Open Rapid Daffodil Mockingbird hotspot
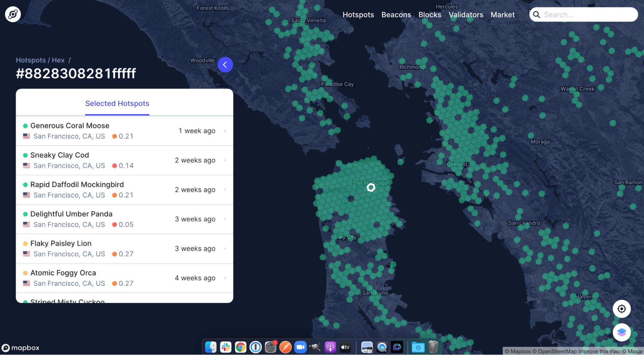This screenshot has height=355, width=644. pyautogui.click(x=77, y=185)
